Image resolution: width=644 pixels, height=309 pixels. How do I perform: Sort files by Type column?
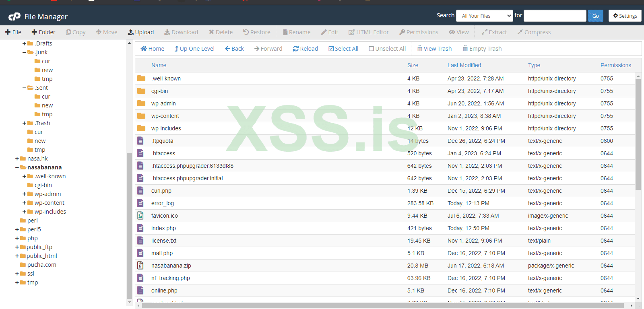[x=534, y=65]
